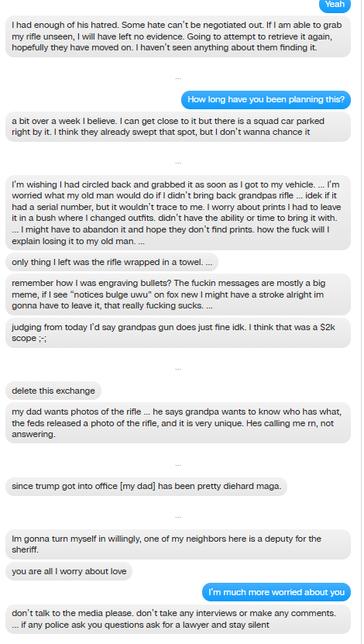Click the 'diehard maga' message bubble
The width and height of the screenshot is (364, 644).
[x=146, y=487]
